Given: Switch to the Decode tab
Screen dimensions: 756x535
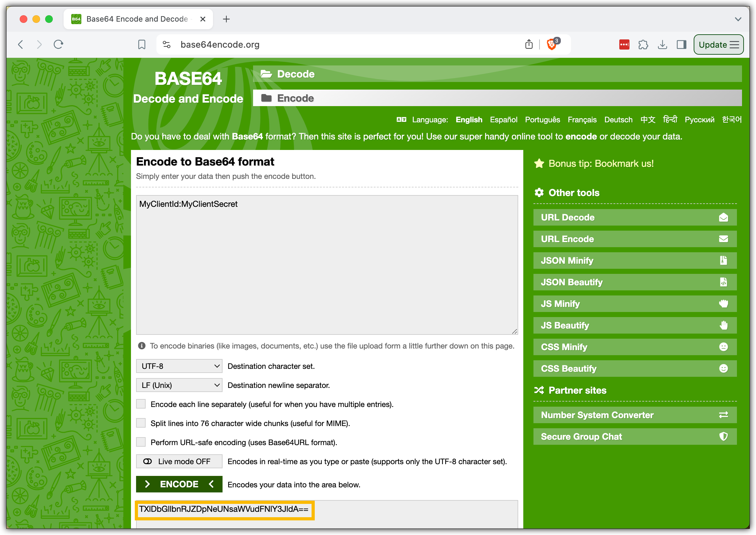Looking at the screenshot, I should point(497,74).
